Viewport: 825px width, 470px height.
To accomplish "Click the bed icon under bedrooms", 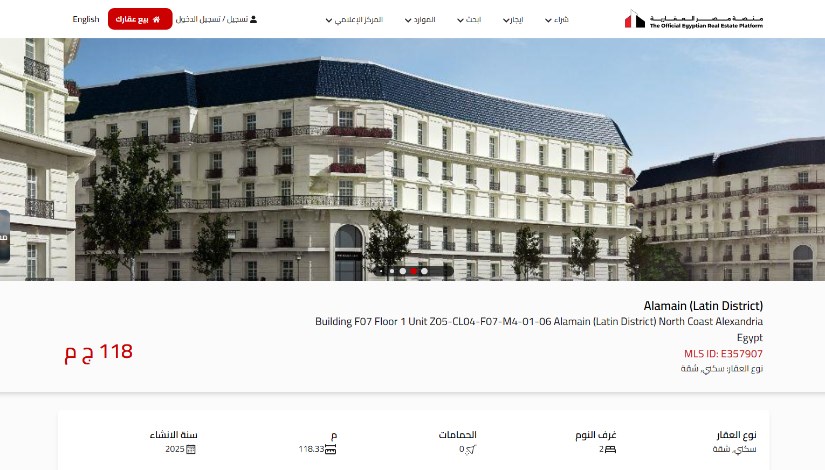I will (x=610, y=449).
